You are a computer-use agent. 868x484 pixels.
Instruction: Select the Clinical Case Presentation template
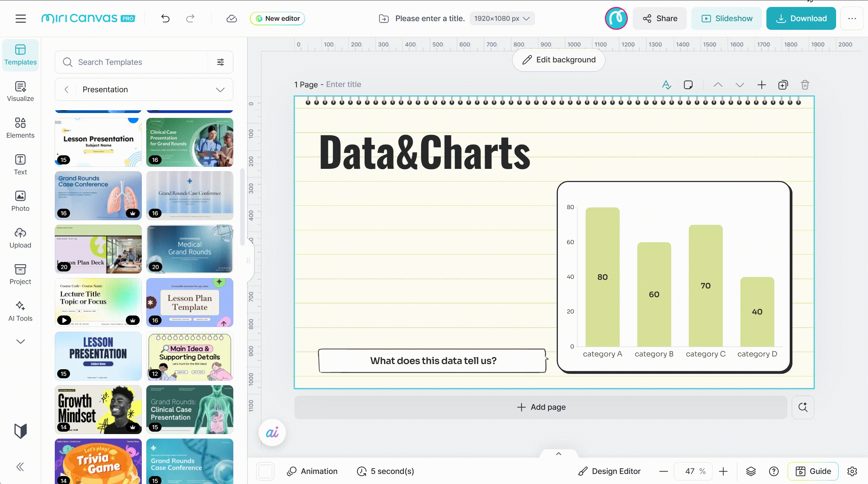pyautogui.click(x=190, y=142)
